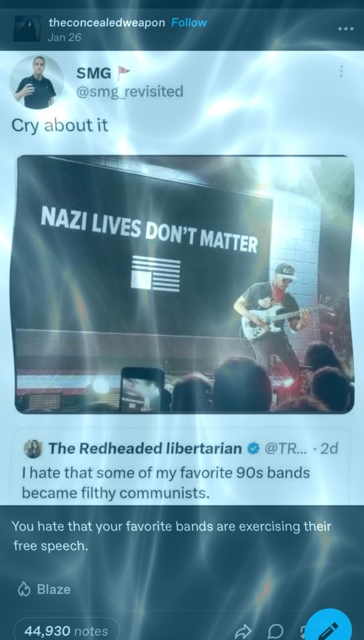Viewport: 364px width, 640px height.
Task: Click the Jan 26 post date
Action: [65, 37]
